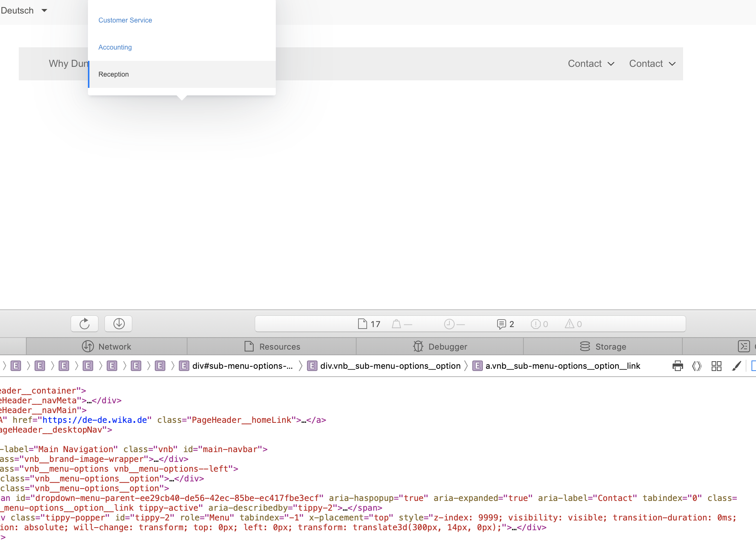This screenshot has width=756, height=552.
Task: Open the Debugger tab
Action: pos(440,346)
